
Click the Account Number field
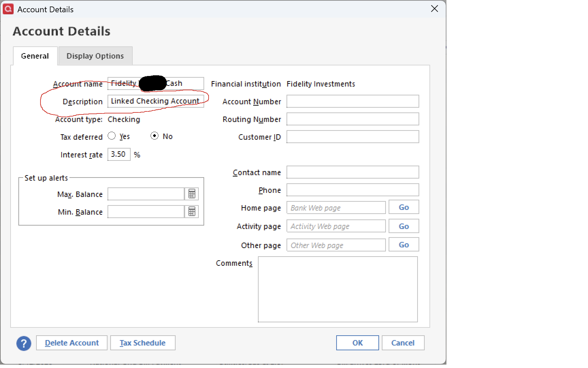click(353, 101)
